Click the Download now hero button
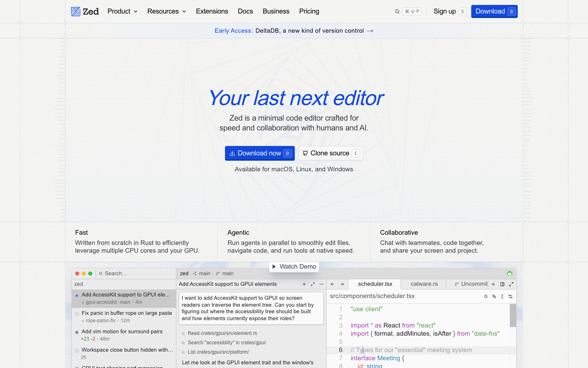Viewport: 588px width, 368px height. pos(260,153)
